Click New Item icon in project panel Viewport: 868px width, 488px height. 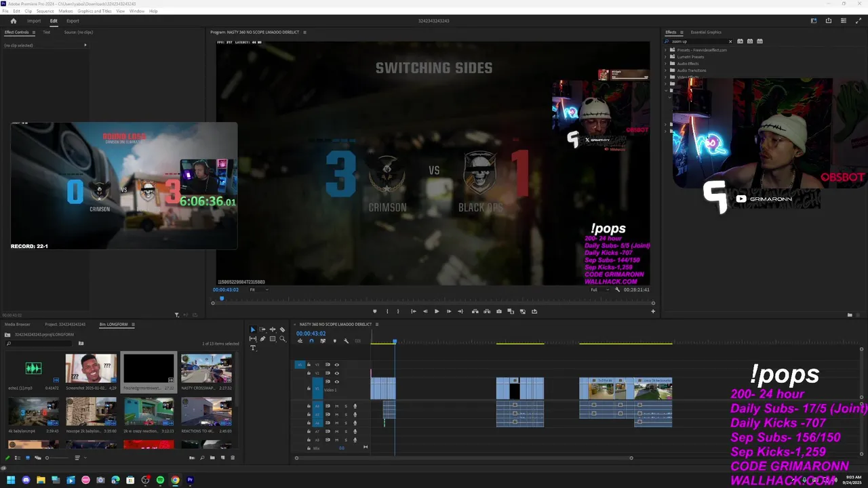[x=222, y=457]
